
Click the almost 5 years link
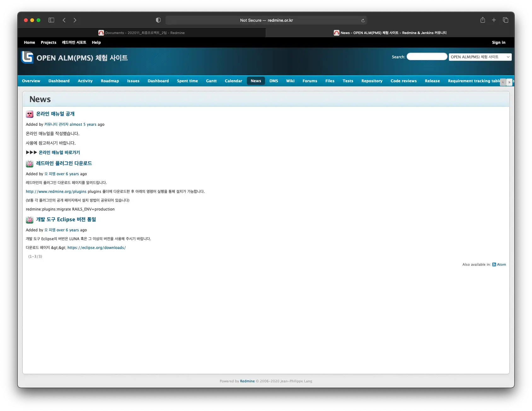coord(83,124)
